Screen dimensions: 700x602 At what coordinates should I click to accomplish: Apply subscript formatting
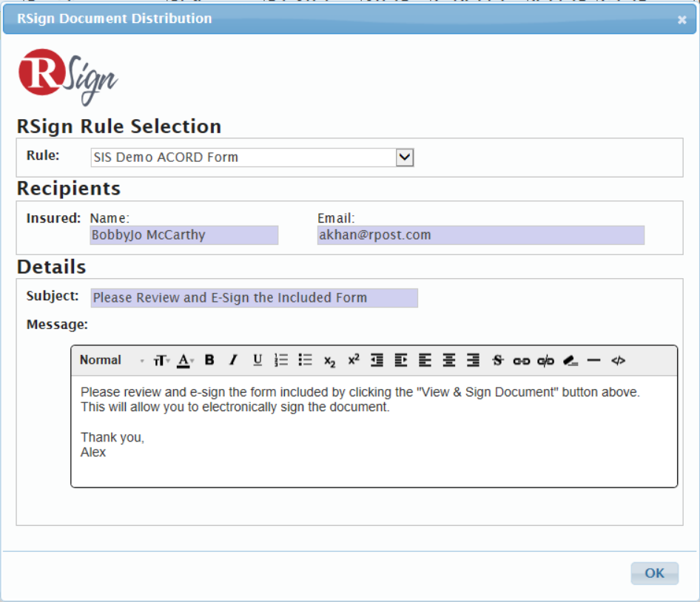pos(329,361)
